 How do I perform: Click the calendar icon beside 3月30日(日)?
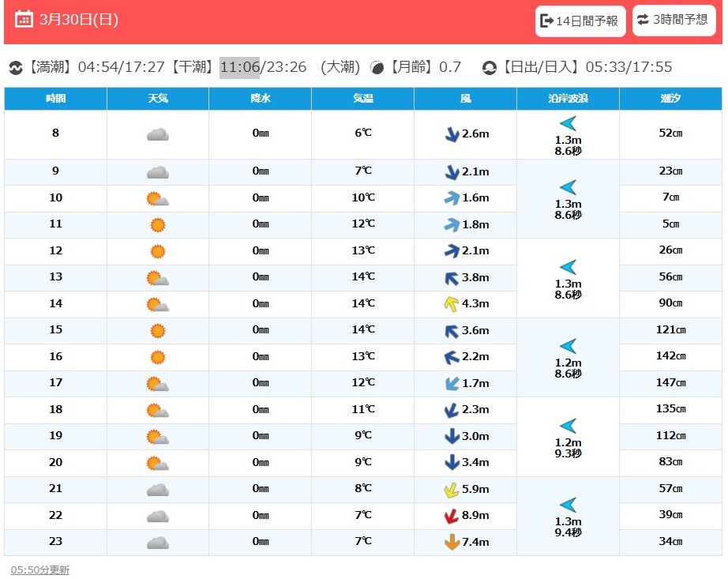(24, 20)
